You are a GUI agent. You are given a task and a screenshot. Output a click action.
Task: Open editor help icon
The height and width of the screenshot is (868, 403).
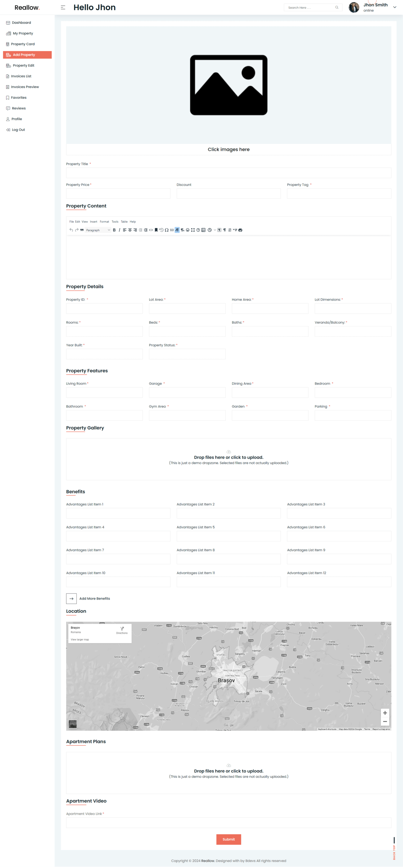pyautogui.click(x=198, y=230)
